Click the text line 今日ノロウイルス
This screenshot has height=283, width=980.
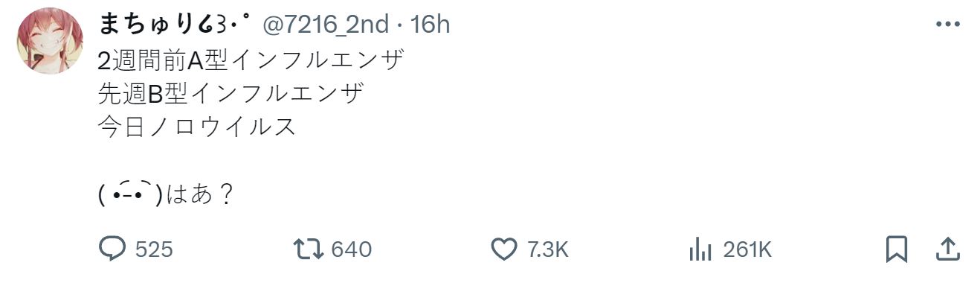click(x=197, y=127)
